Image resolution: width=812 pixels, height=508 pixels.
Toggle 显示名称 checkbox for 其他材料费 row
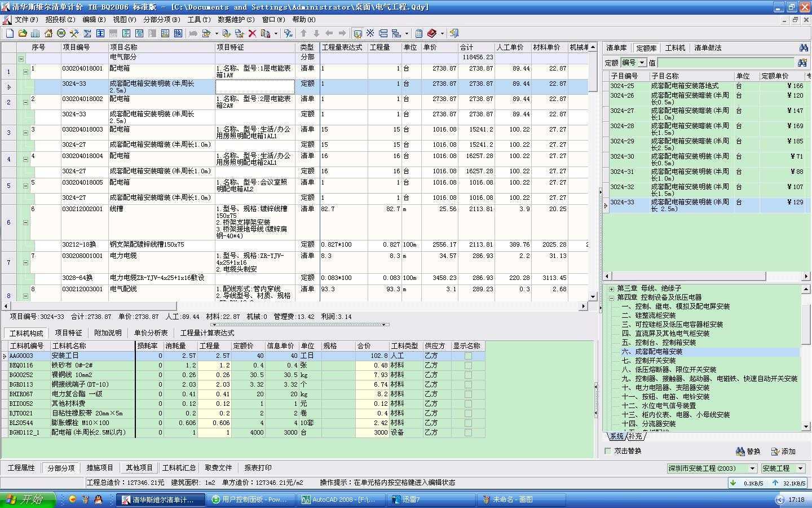tap(468, 404)
